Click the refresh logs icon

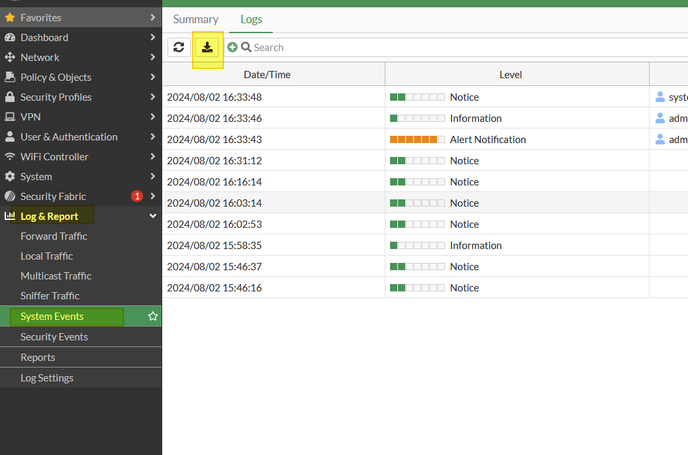[x=179, y=47]
